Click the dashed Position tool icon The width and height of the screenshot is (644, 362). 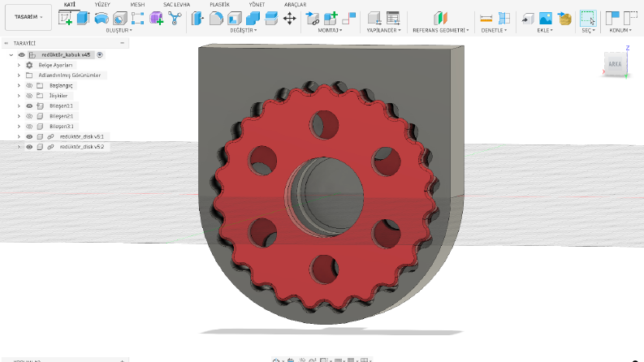click(x=630, y=19)
